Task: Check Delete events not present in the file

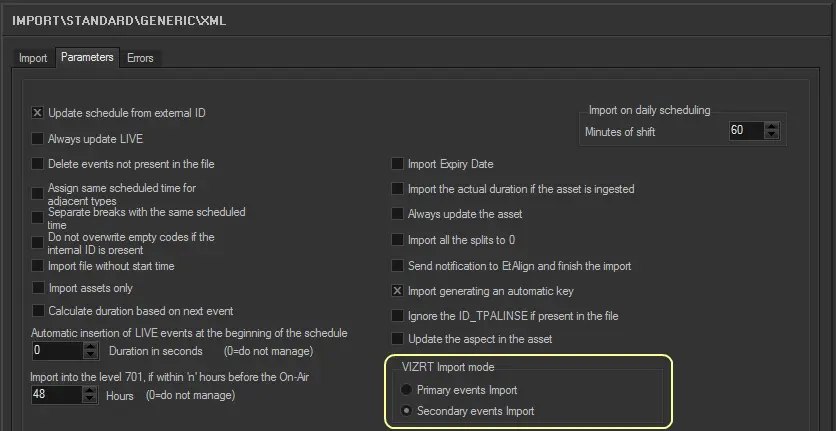Action: [38, 164]
